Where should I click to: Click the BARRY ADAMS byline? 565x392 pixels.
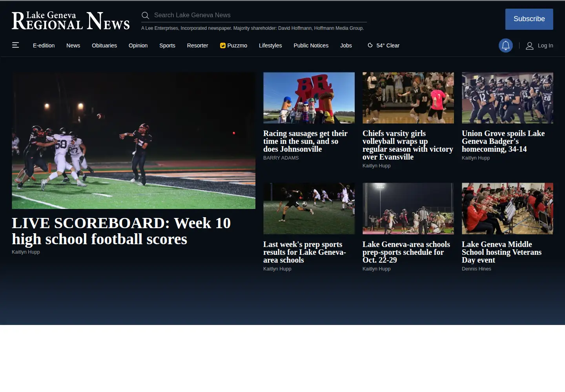click(281, 158)
